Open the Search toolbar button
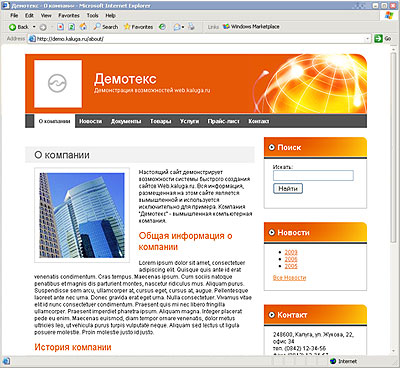Image resolution: width=400 pixels, height=368 pixels. click(x=106, y=27)
